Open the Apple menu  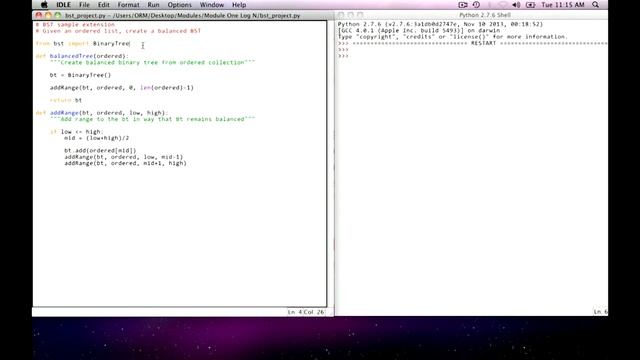44,5
